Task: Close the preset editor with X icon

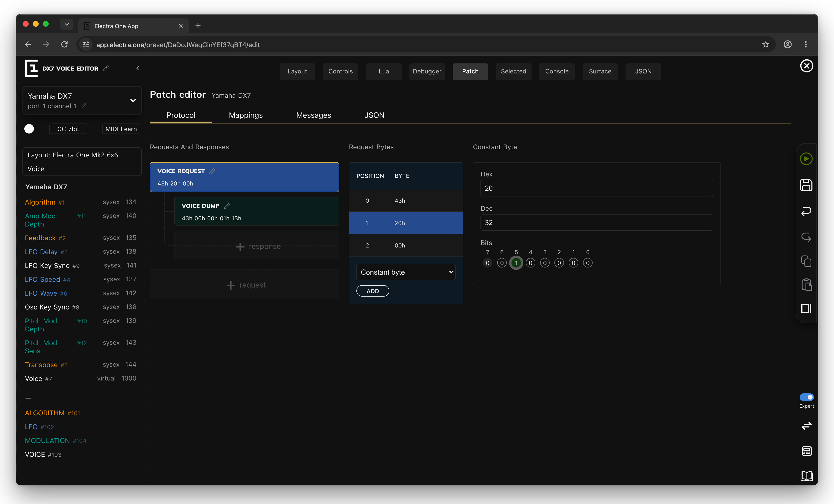Action: (x=807, y=66)
